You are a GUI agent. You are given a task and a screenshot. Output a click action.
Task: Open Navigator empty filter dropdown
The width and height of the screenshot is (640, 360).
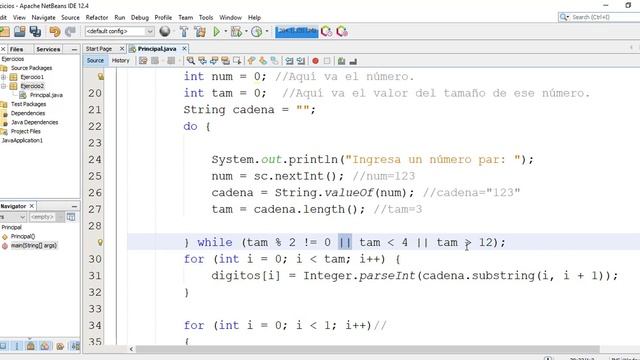coord(46,217)
